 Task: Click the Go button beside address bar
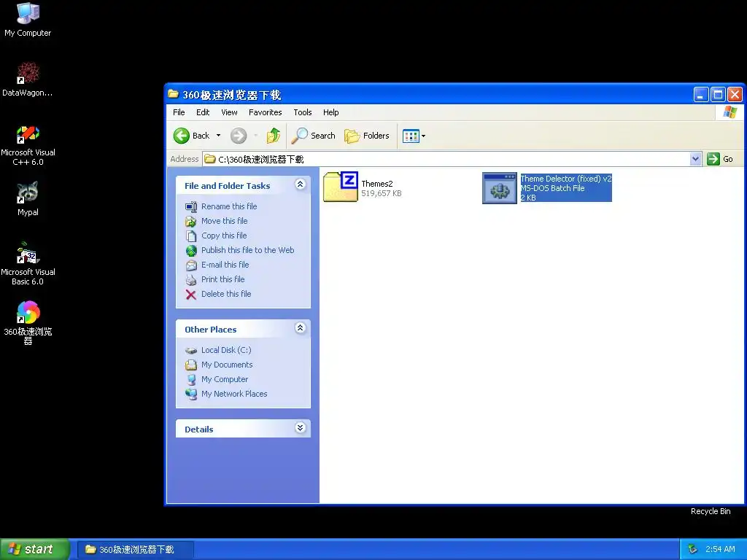(x=720, y=159)
